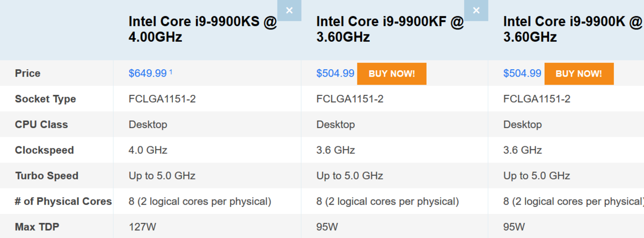Select the Intel Core i9-9900KS heading
The image size is (644, 238).
click(203, 29)
